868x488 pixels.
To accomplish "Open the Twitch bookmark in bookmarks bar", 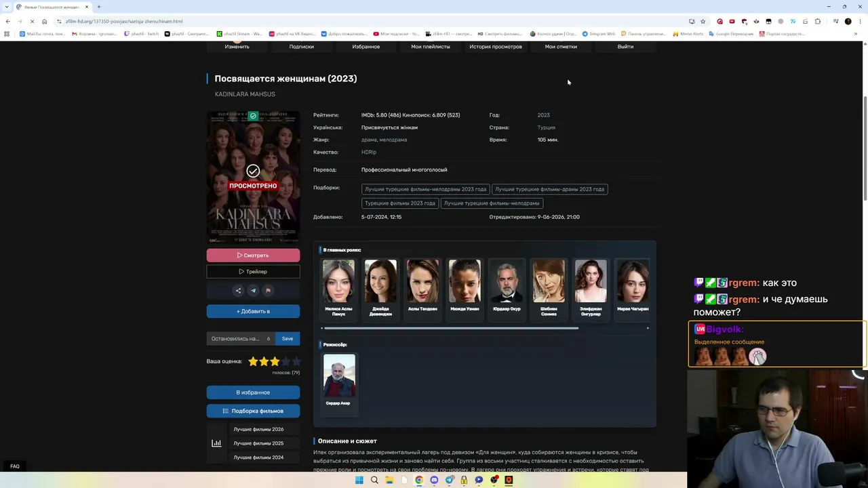I will (142, 33).
